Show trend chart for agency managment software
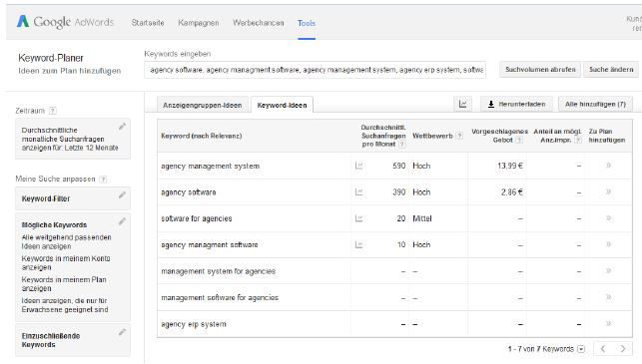 tap(358, 244)
